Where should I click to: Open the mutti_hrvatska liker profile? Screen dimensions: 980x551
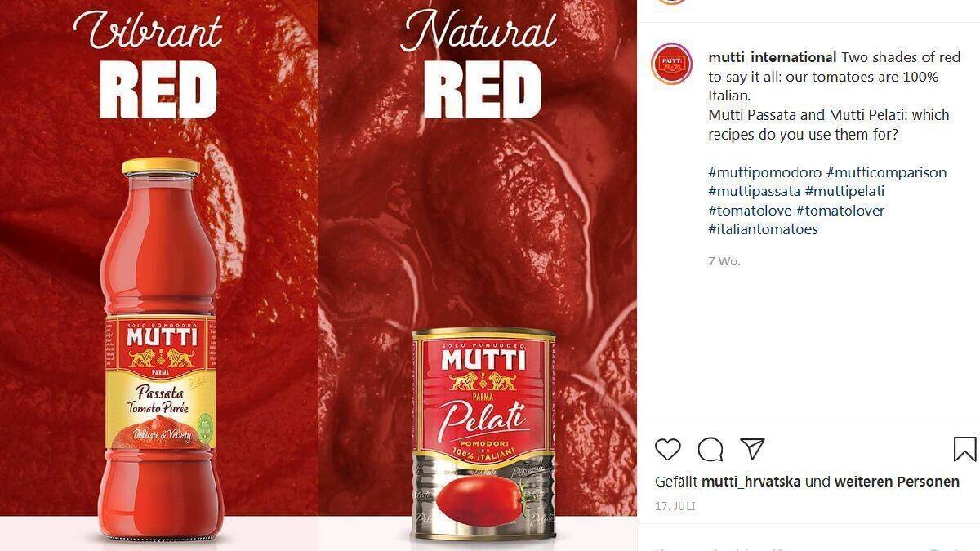click(x=752, y=482)
